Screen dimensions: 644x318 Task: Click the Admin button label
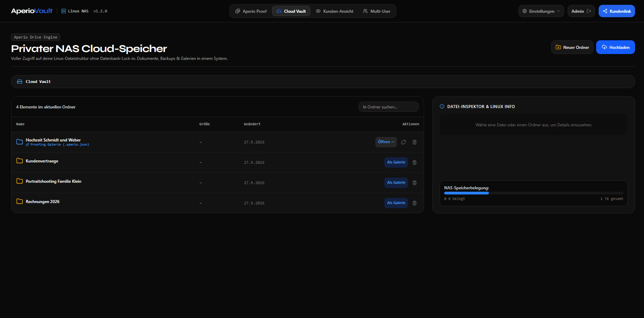pyautogui.click(x=578, y=11)
